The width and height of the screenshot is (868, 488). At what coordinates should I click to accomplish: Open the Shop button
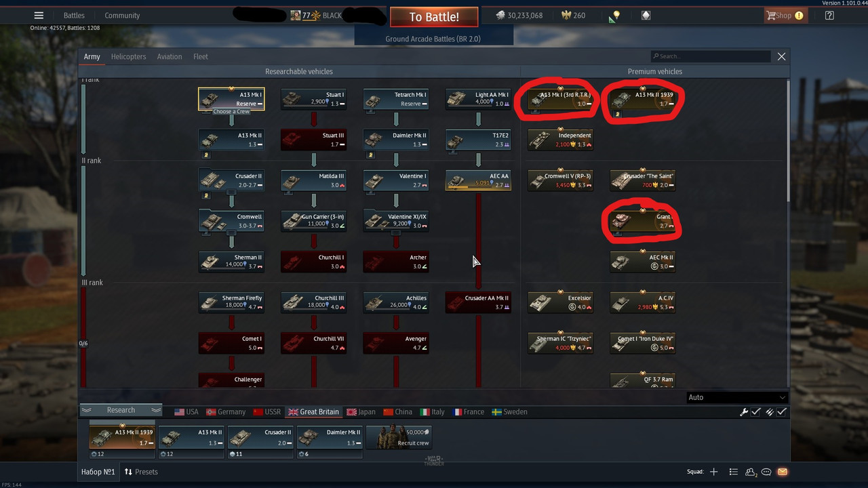tap(785, 16)
